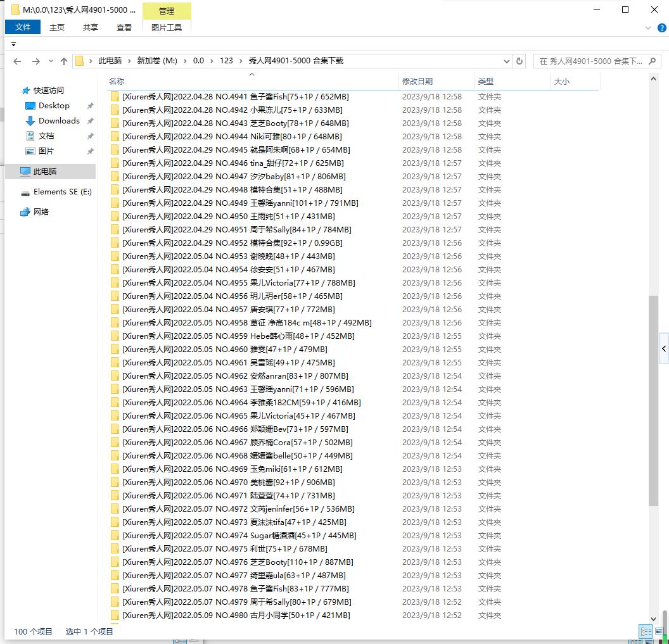This screenshot has height=644, width=669.
Task: Select folder NO.4974 Sugar糖酒酒
Action: pyautogui.click(x=239, y=536)
